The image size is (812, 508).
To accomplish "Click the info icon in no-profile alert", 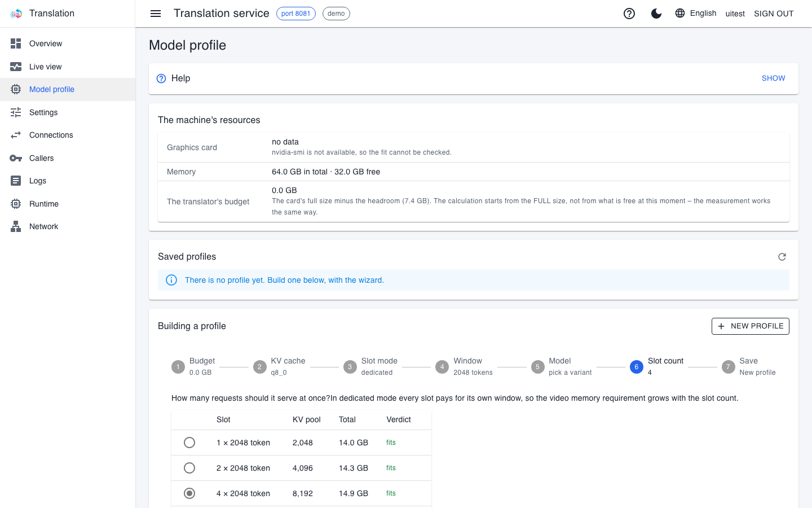I will (171, 280).
